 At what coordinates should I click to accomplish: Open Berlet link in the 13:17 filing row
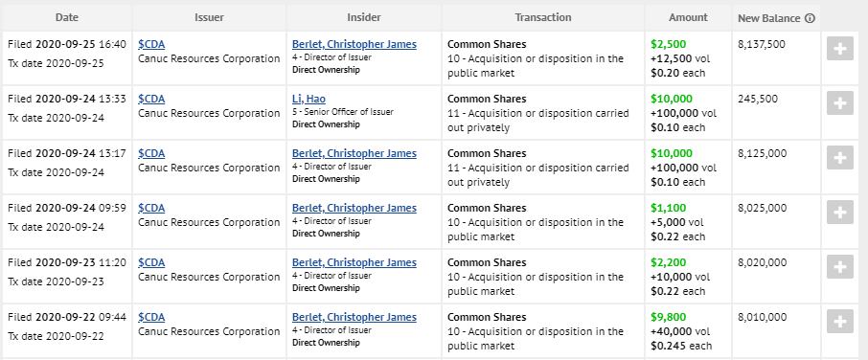point(354,153)
